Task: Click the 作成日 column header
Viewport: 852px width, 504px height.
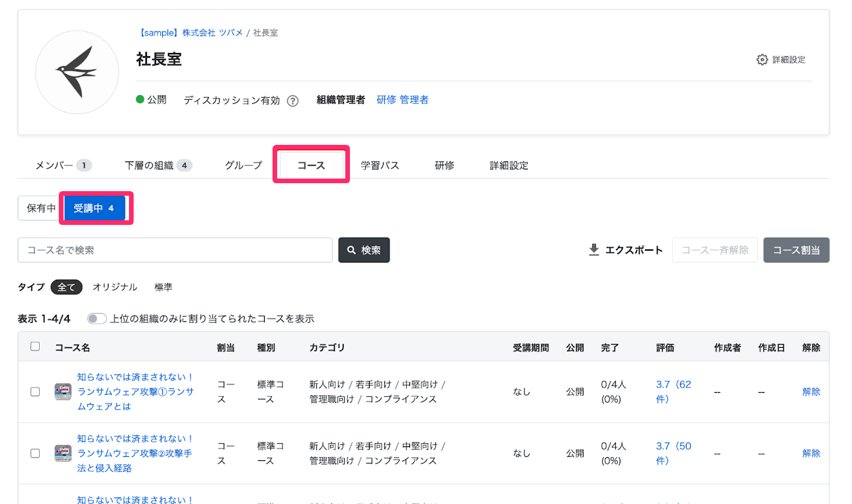Action: pos(771,347)
